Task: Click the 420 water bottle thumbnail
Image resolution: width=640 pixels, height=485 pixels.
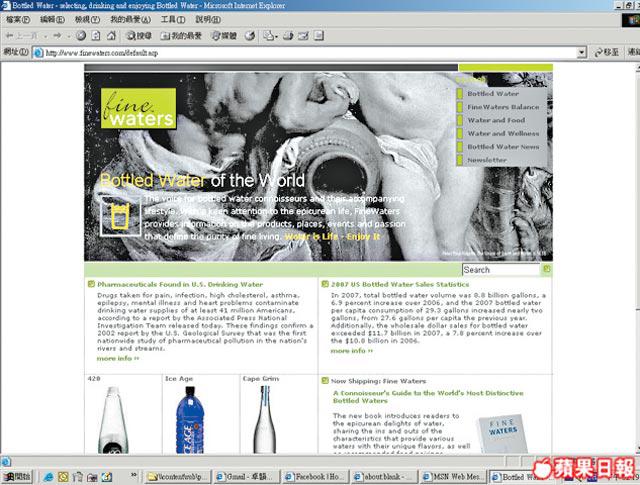Action: point(113,420)
